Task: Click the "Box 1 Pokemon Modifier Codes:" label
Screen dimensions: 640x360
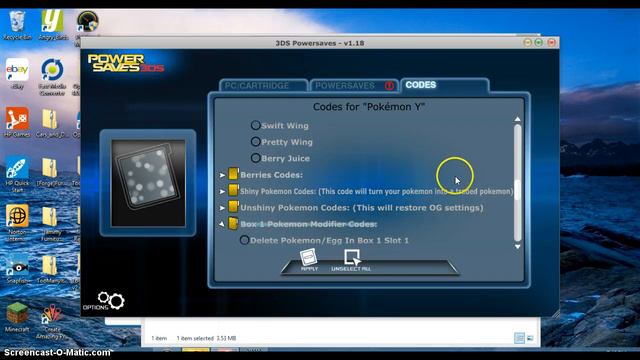Action: tap(309, 224)
